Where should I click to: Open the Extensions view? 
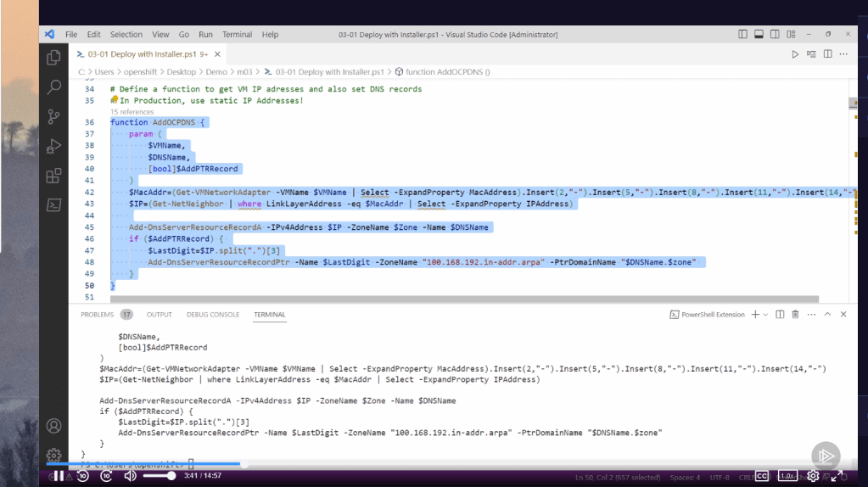(53, 176)
